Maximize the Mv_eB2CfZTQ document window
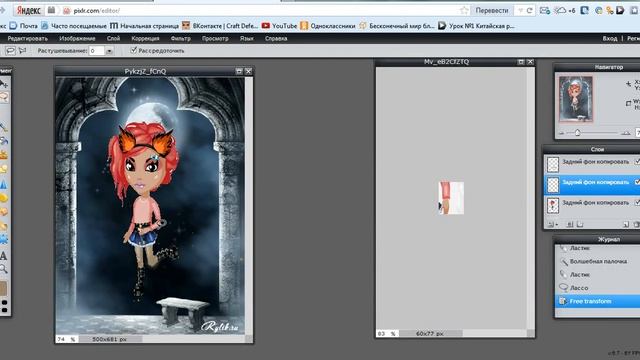The height and width of the screenshot is (360, 640). pos(521,62)
